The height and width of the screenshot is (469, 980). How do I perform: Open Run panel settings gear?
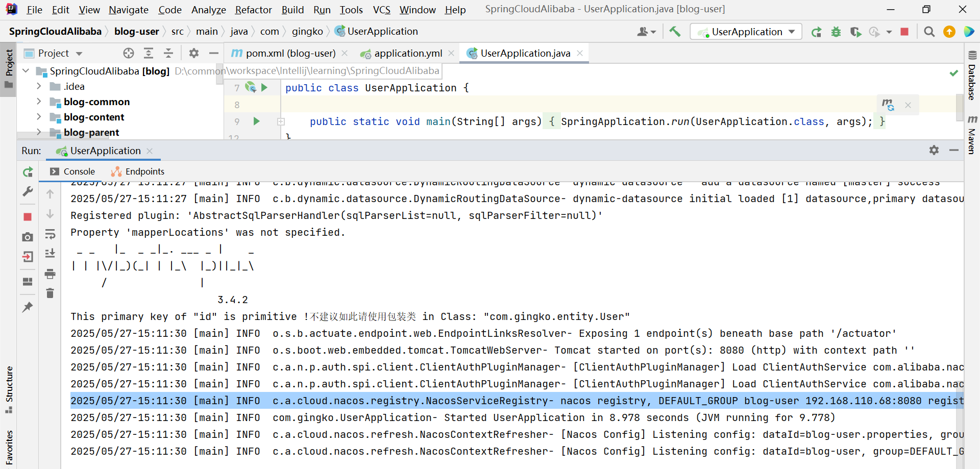coord(934,150)
